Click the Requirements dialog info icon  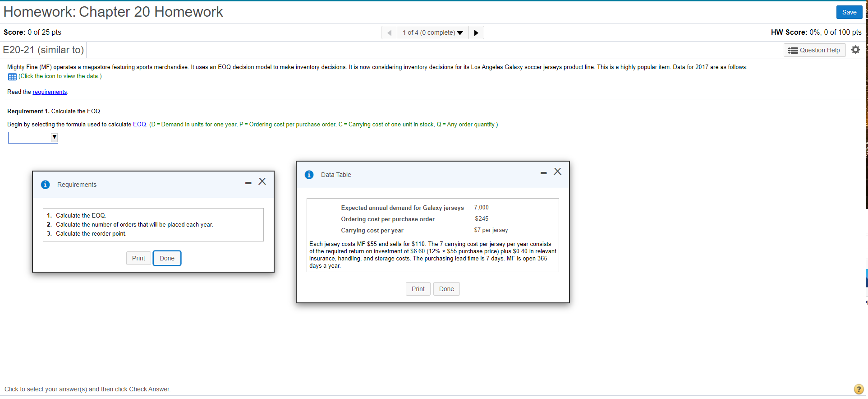[45, 185]
